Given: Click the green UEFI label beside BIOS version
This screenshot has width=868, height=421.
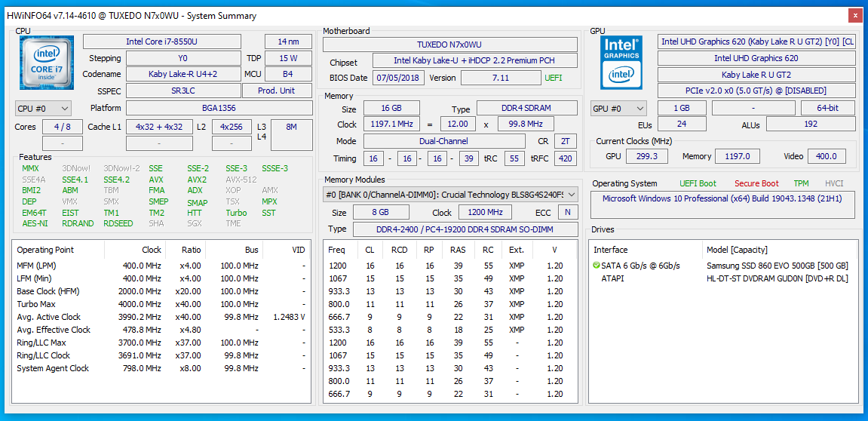Looking at the screenshot, I should click(553, 78).
